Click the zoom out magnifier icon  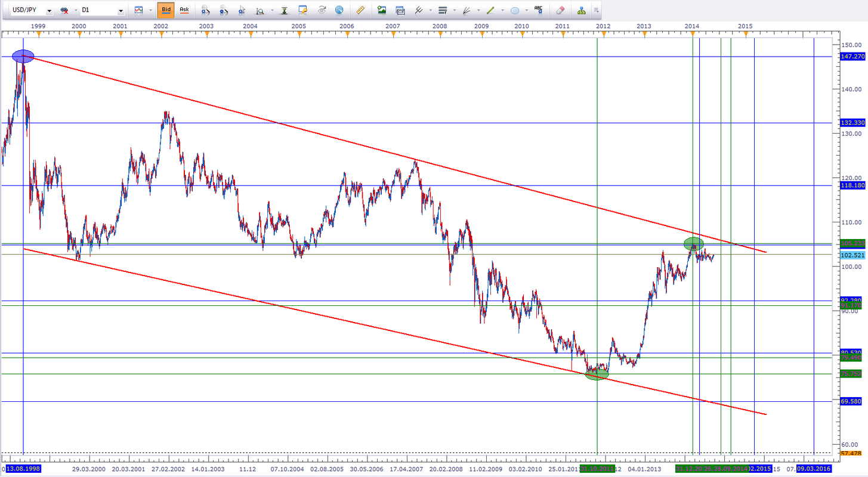coord(223,11)
